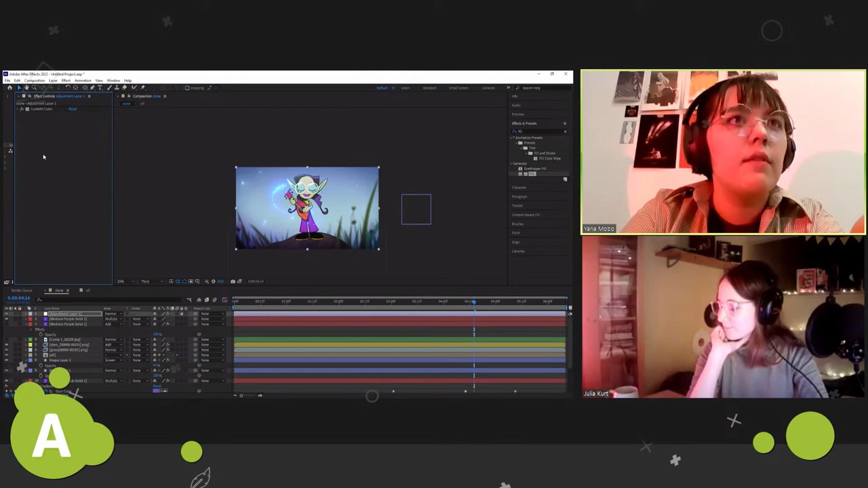Select the Brush tool
This screenshot has width=868, height=488.
[109, 87]
